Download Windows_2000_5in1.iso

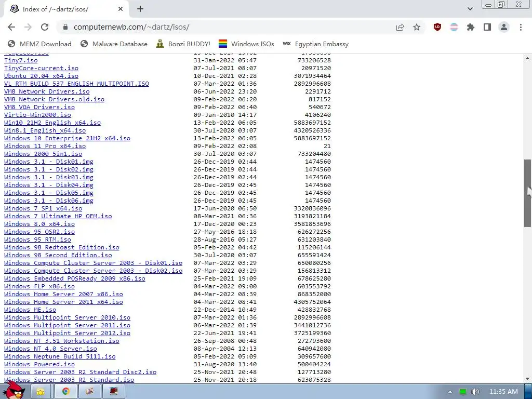(x=43, y=154)
